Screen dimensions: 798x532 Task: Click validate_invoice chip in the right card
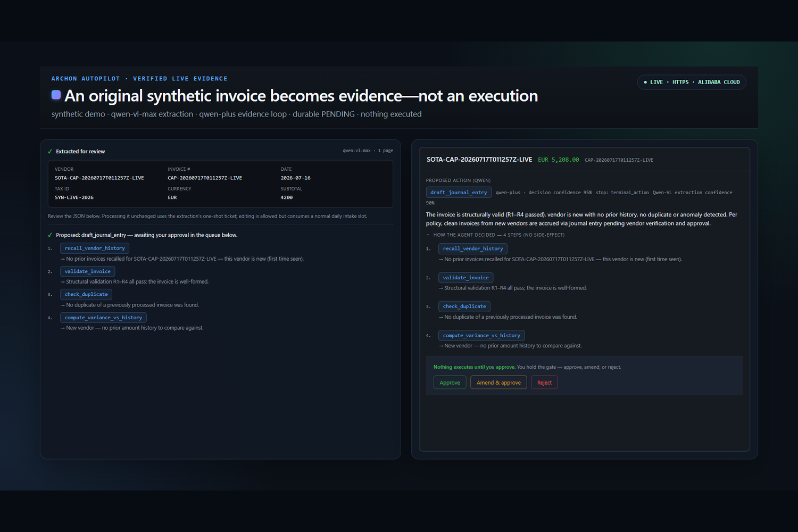coord(466,278)
